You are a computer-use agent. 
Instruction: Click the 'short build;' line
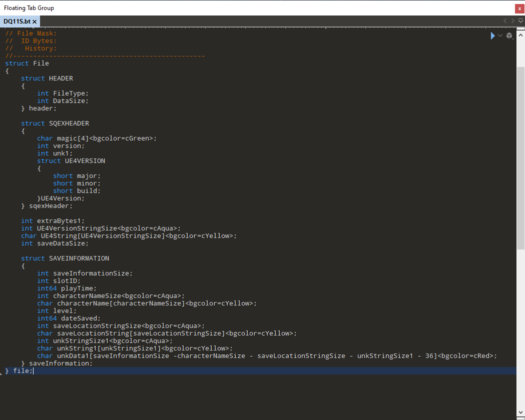(77, 190)
